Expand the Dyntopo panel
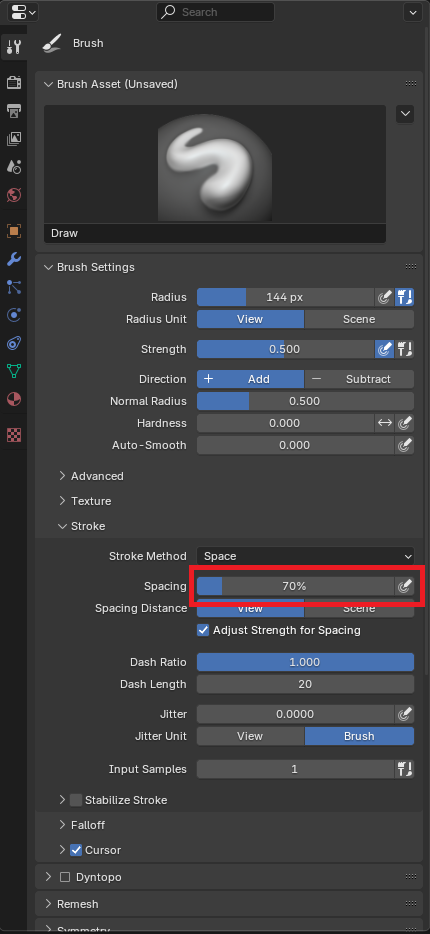Viewport: 430px width, 934px height. pyautogui.click(x=48, y=877)
